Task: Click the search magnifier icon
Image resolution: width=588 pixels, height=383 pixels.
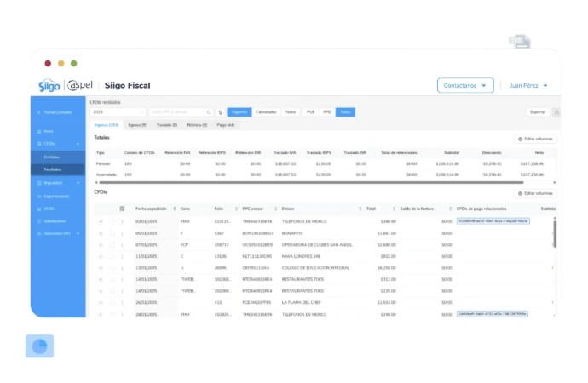Action: 209,112
